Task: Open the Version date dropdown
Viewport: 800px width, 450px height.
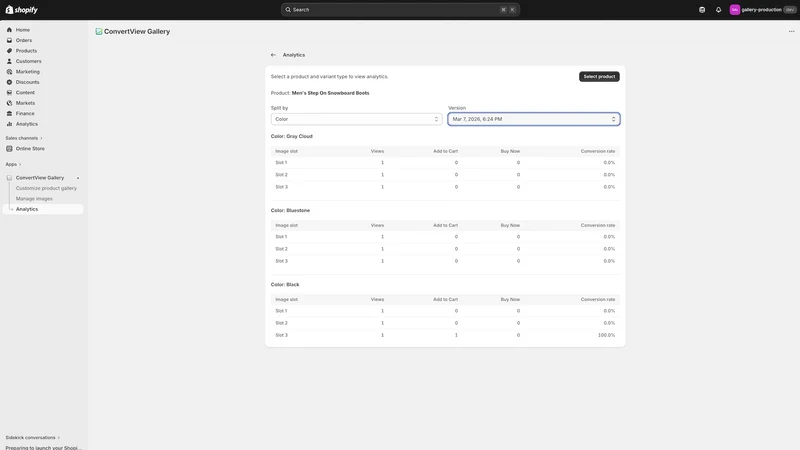Action: point(534,119)
